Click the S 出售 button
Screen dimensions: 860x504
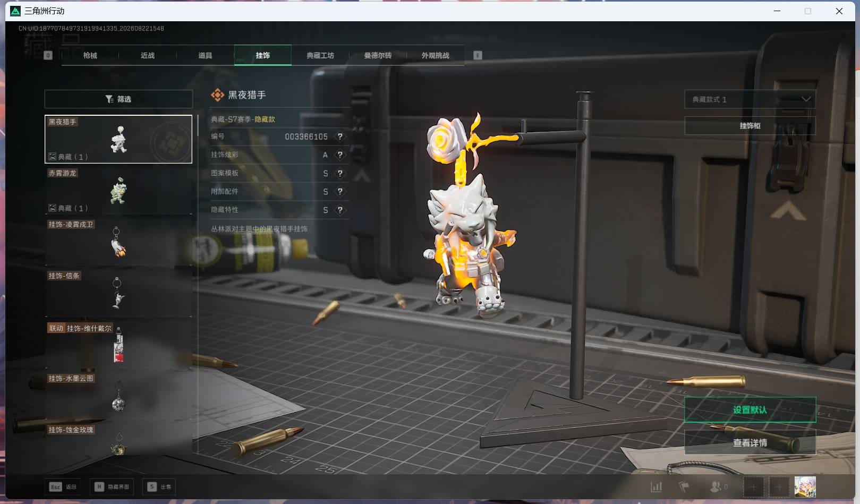159,486
